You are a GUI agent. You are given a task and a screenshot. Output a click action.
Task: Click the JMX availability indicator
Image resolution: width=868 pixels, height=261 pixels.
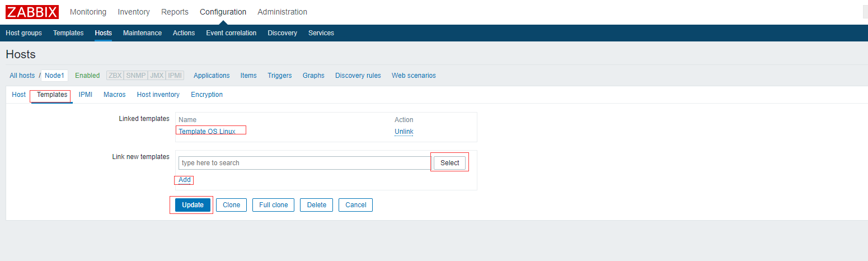click(157, 76)
